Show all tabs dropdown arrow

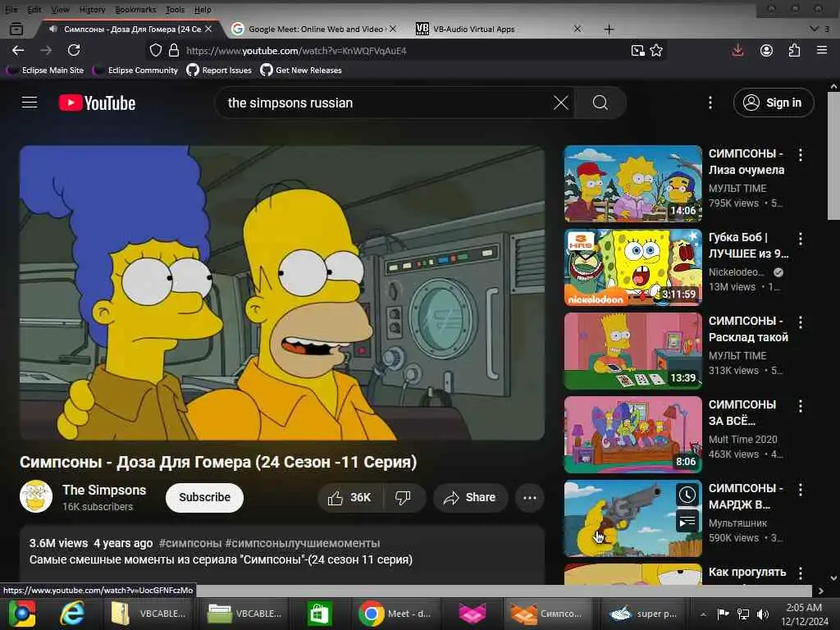pyautogui.click(x=815, y=29)
